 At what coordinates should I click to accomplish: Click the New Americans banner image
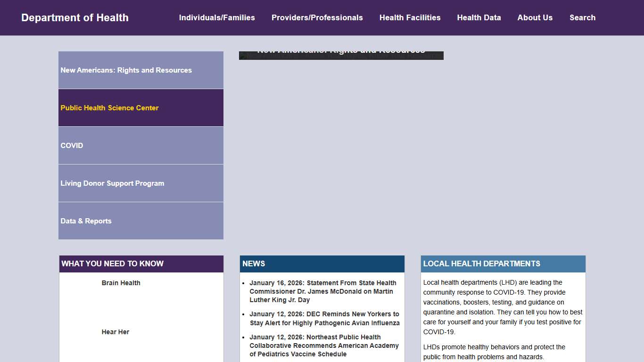(x=341, y=56)
